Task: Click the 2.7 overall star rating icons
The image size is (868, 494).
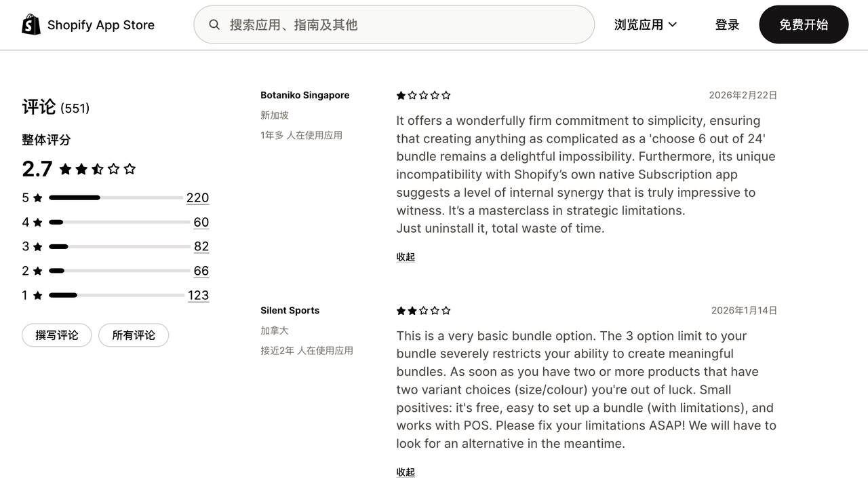Action: tap(98, 169)
